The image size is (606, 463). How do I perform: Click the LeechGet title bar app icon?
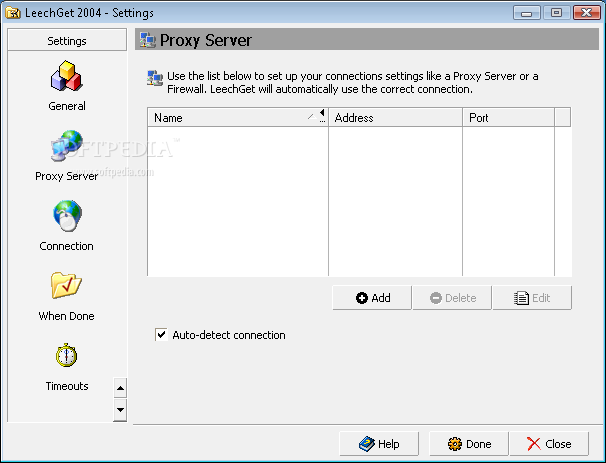13,13
